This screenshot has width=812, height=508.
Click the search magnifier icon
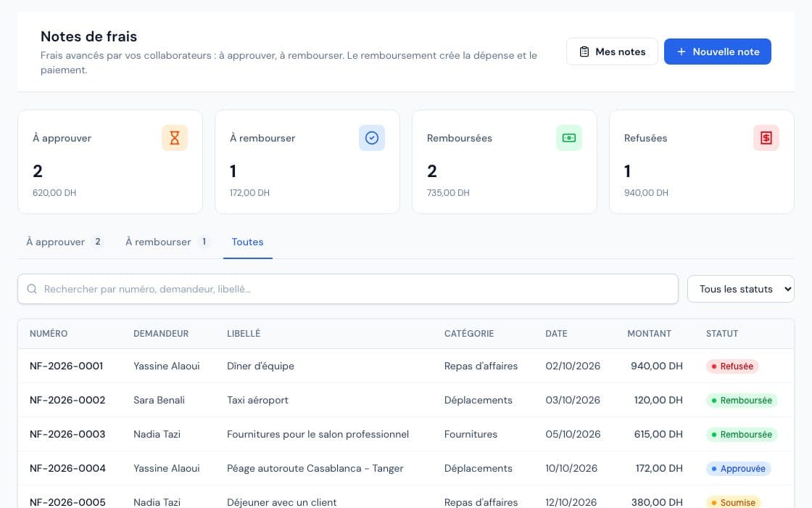(x=32, y=289)
